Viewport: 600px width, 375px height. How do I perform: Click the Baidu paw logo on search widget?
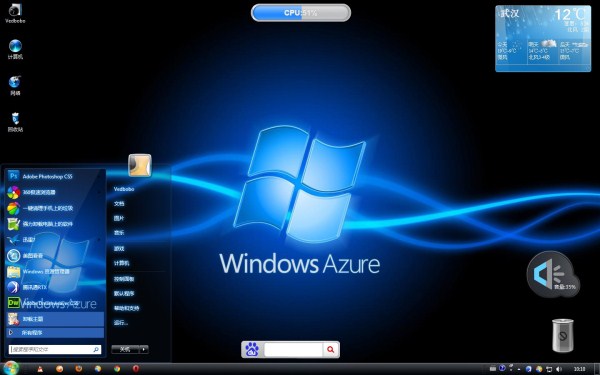252,349
